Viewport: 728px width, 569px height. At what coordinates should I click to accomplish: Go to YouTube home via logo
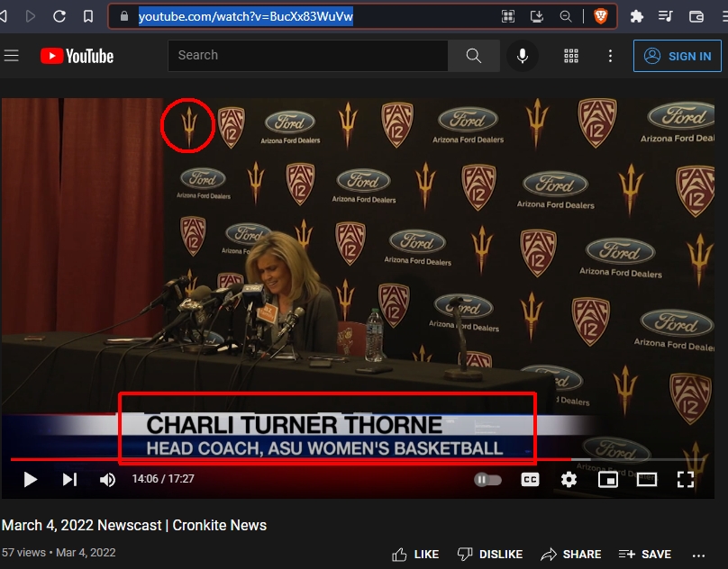pyautogui.click(x=77, y=56)
